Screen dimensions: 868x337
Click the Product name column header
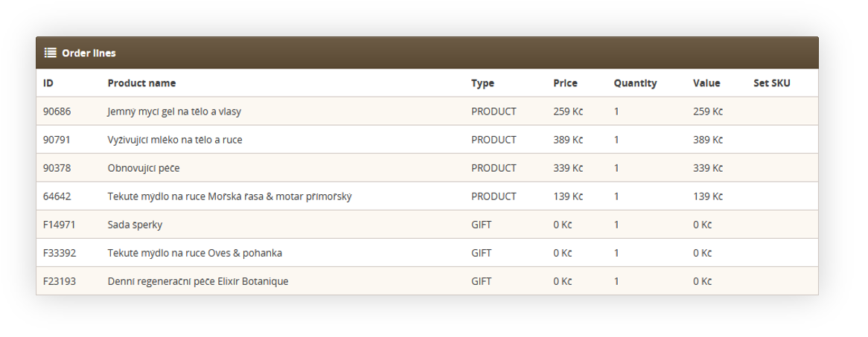pyautogui.click(x=141, y=83)
